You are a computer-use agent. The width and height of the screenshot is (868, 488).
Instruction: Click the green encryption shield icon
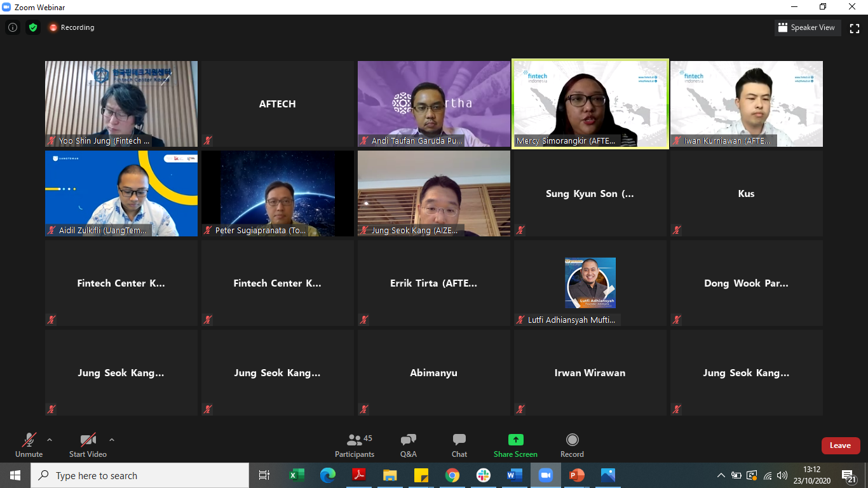33,27
